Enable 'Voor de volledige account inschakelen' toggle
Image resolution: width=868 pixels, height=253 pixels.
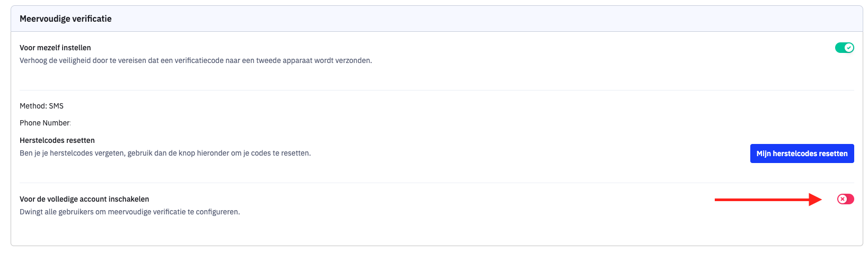click(x=846, y=199)
